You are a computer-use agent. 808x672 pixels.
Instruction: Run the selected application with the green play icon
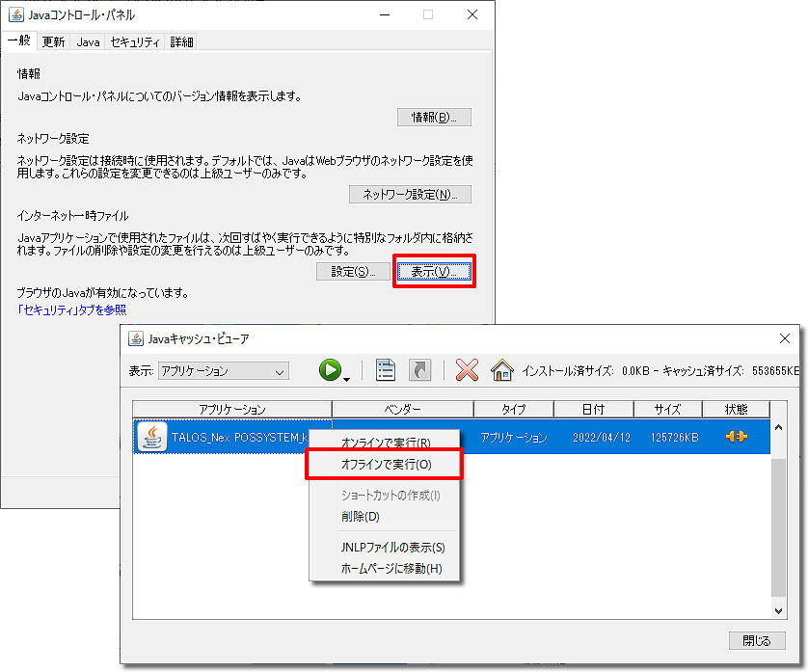click(x=331, y=369)
